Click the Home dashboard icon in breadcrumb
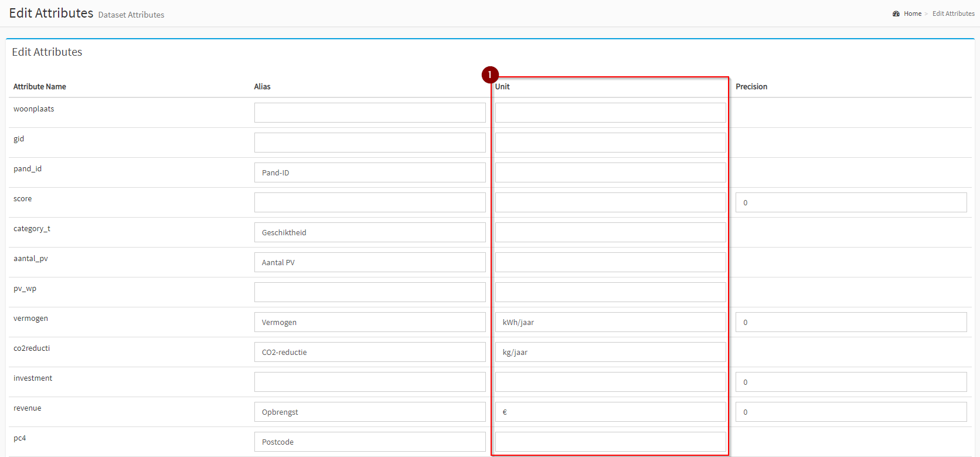Viewport: 980px width, 457px height. point(896,13)
